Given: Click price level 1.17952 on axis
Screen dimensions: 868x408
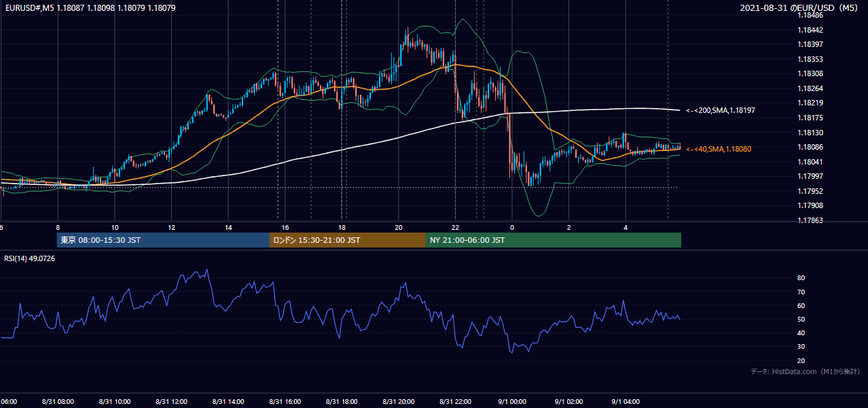Looking at the screenshot, I should [x=810, y=191].
